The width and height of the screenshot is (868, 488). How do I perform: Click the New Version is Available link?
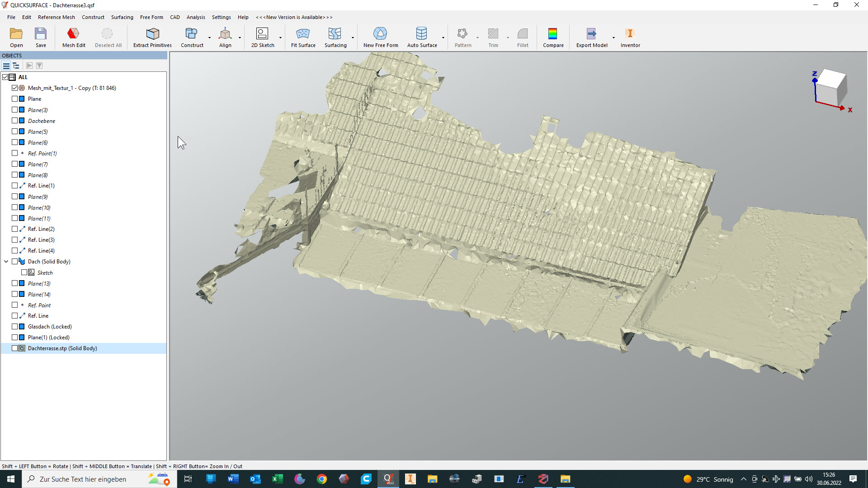click(x=294, y=17)
